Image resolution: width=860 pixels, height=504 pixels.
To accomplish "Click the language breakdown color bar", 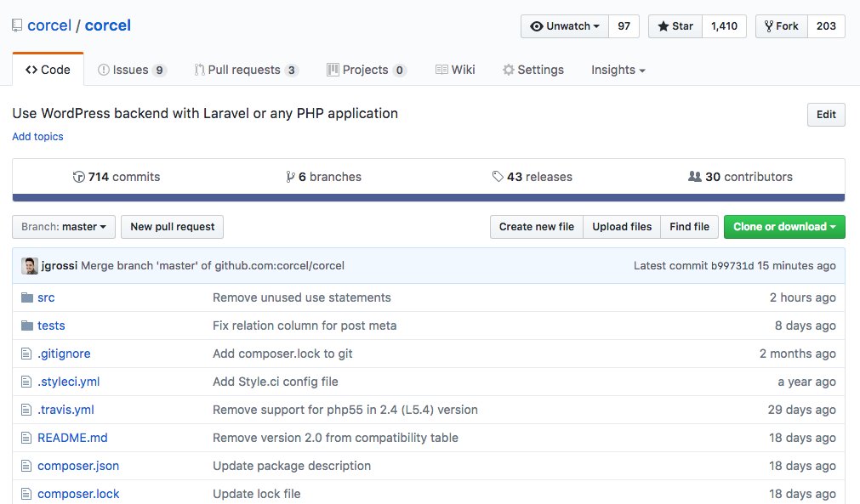I will [429, 198].
